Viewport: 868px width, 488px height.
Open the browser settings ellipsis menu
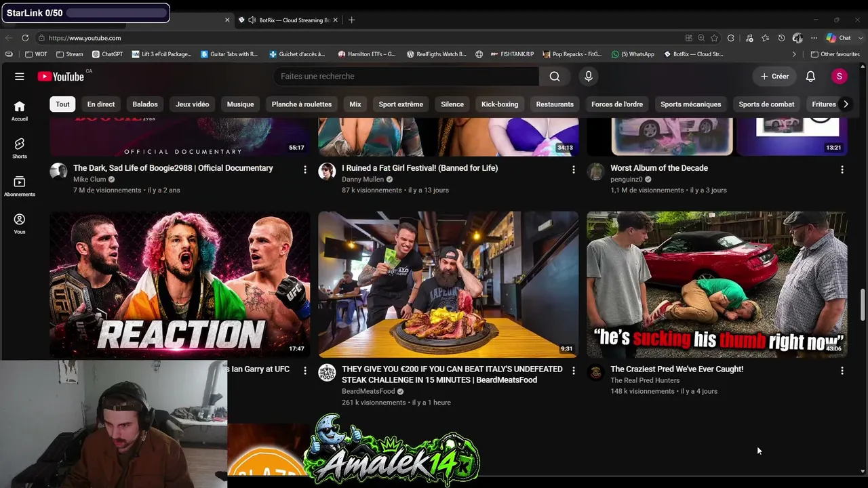pyautogui.click(x=814, y=38)
